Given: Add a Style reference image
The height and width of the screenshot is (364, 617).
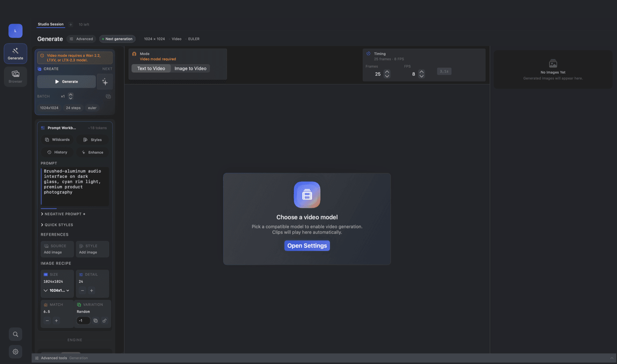Looking at the screenshot, I should (x=92, y=249).
